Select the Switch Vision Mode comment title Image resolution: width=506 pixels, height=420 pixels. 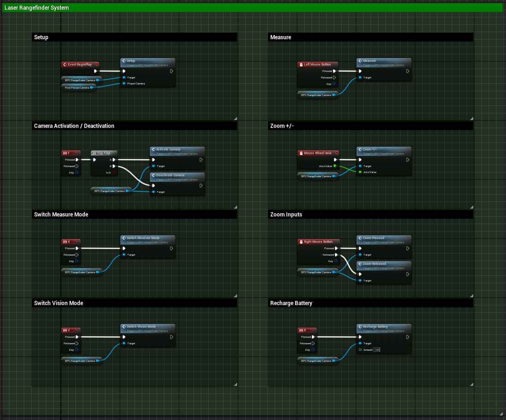coord(59,303)
